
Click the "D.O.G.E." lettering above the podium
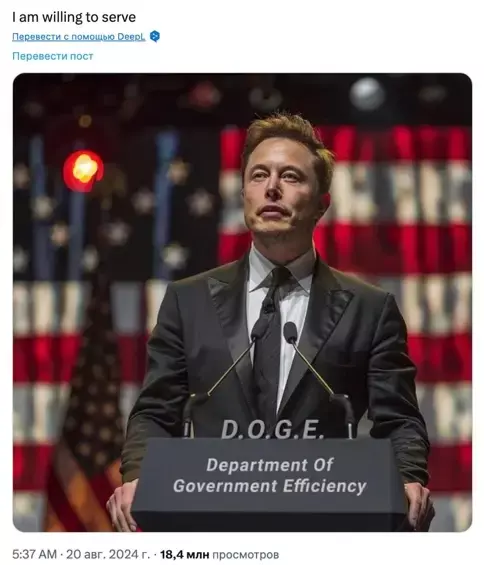[272, 429]
